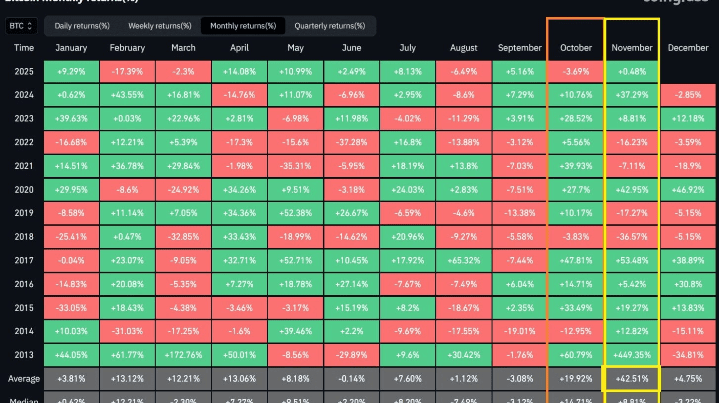The image size is (719, 403).
Task: Click the February column header
Action: pos(127,48)
